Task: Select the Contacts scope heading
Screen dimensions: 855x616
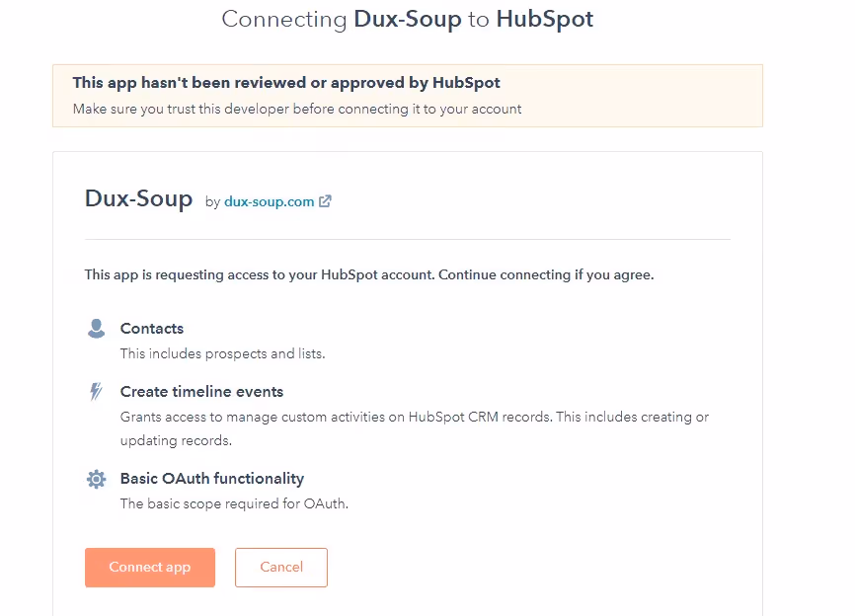Action: 152,329
